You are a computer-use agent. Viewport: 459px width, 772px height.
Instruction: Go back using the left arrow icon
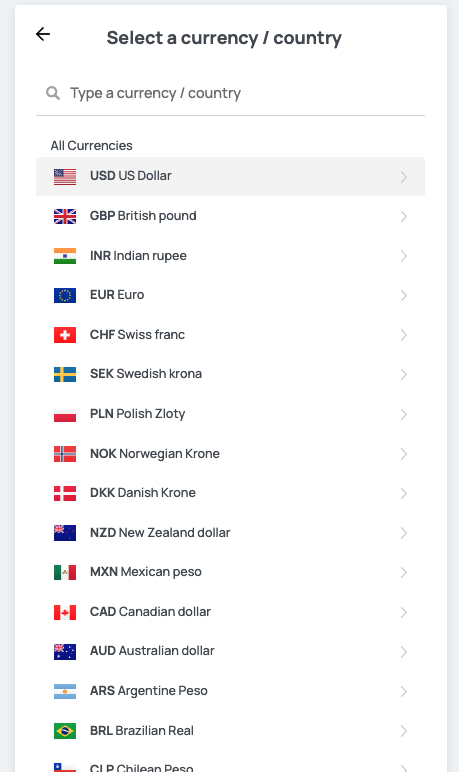(x=43, y=34)
